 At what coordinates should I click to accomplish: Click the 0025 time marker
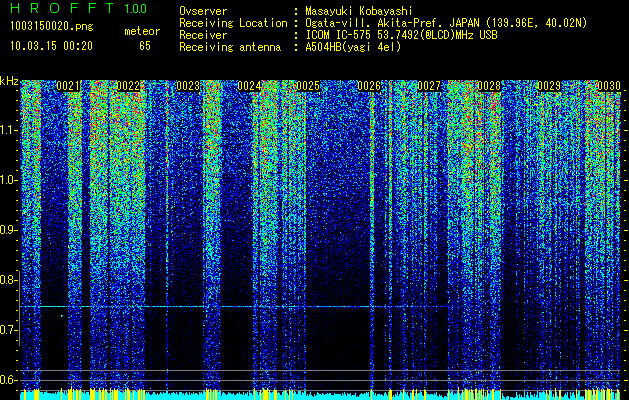pyautogui.click(x=308, y=86)
